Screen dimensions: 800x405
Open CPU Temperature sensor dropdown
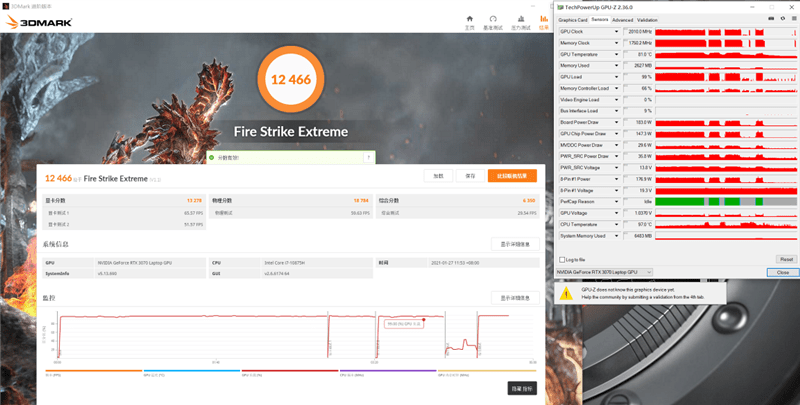616,224
